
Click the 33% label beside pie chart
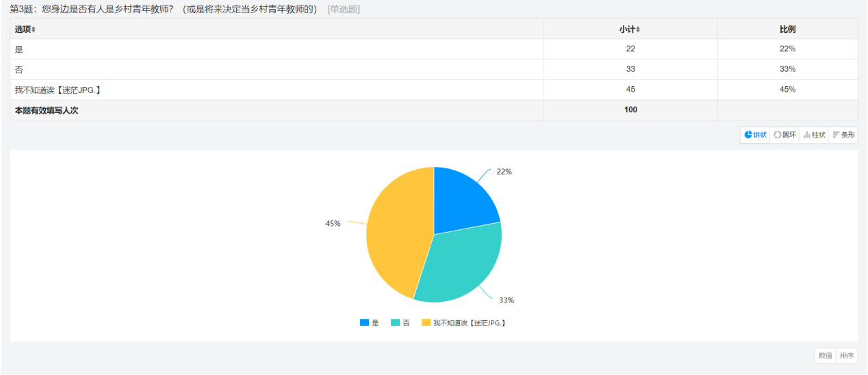coord(507,300)
